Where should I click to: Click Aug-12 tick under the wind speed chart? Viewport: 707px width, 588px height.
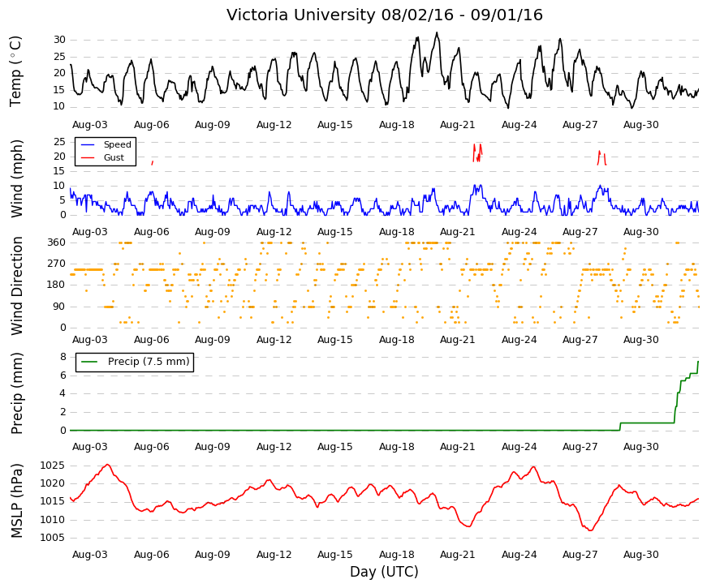click(x=274, y=232)
